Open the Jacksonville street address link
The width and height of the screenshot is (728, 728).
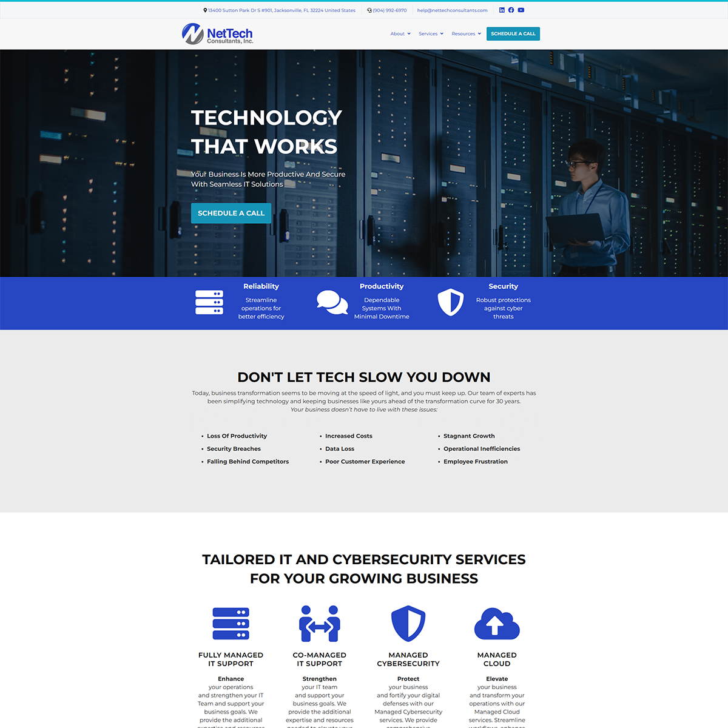281,10
